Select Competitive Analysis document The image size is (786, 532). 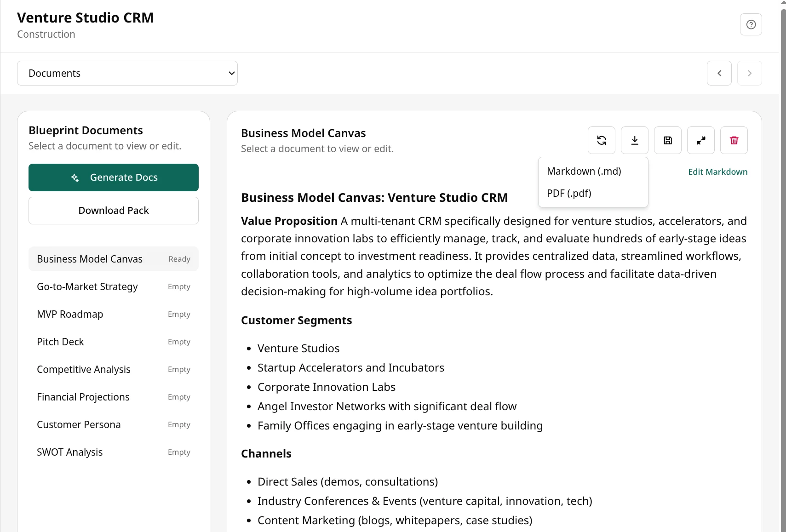click(114, 369)
